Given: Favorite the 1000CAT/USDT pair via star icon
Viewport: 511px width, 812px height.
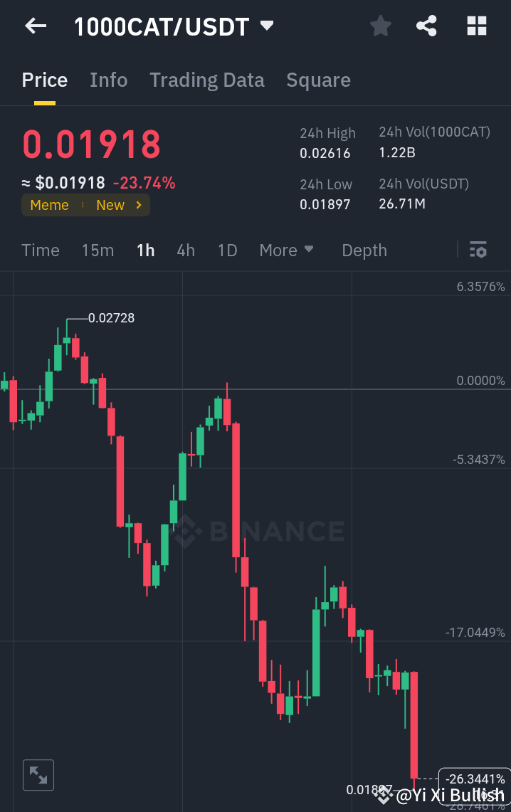Looking at the screenshot, I should pyautogui.click(x=380, y=26).
